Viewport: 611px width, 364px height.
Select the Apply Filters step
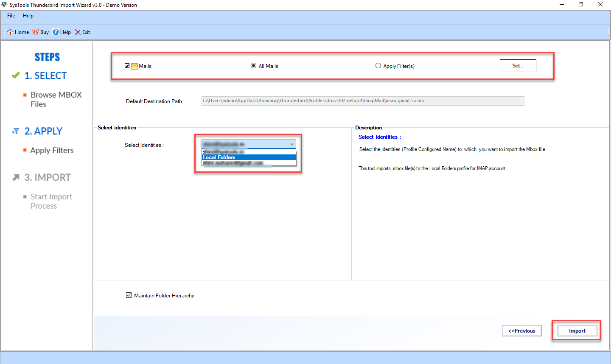[x=52, y=151]
